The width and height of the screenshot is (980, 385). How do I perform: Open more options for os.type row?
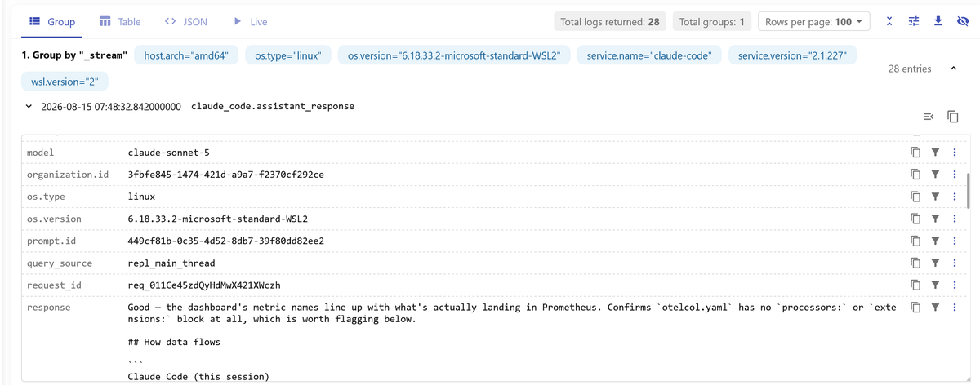click(954, 197)
